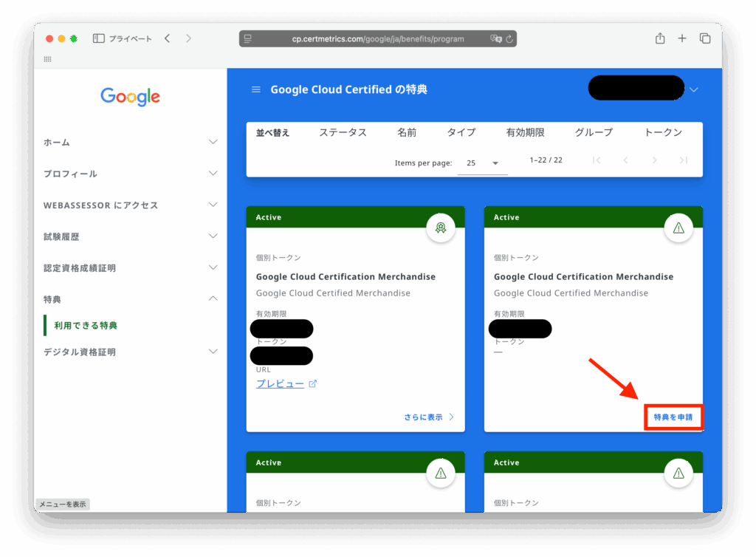Go to first page in pagination
This screenshot has width=756, height=557.
tap(597, 160)
